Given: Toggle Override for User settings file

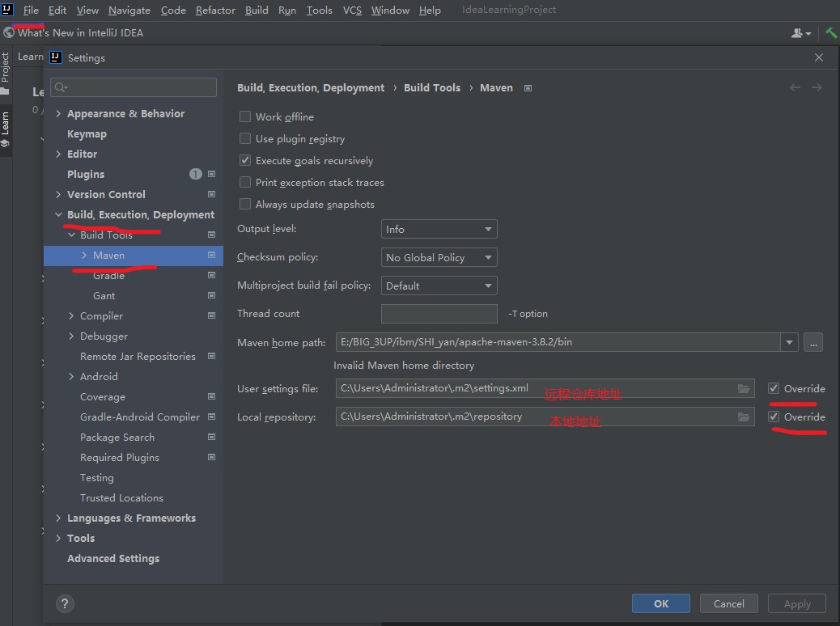Looking at the screenshot, I should point(774,388).
